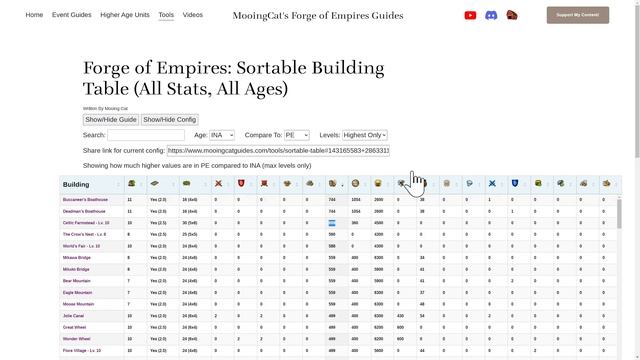Click the Support My Content button
Image resolution: width=640 pixels, height=360 pixels.
click(578, 15)
